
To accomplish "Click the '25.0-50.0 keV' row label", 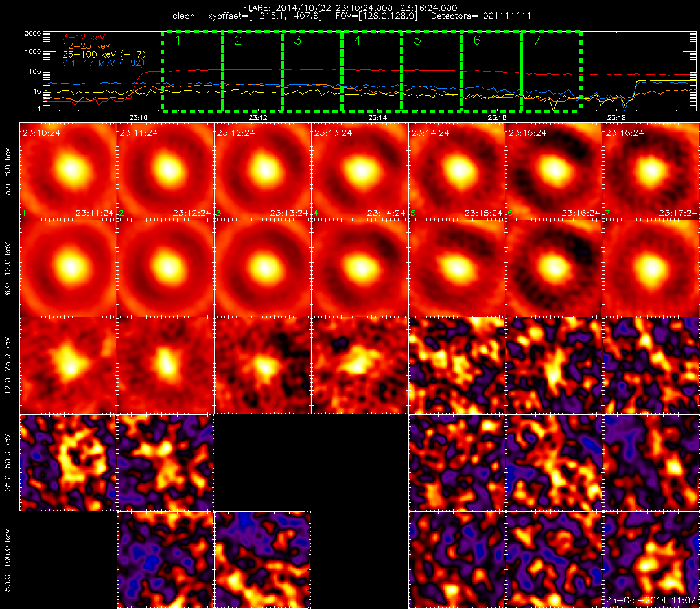I will tap(8, 463).
